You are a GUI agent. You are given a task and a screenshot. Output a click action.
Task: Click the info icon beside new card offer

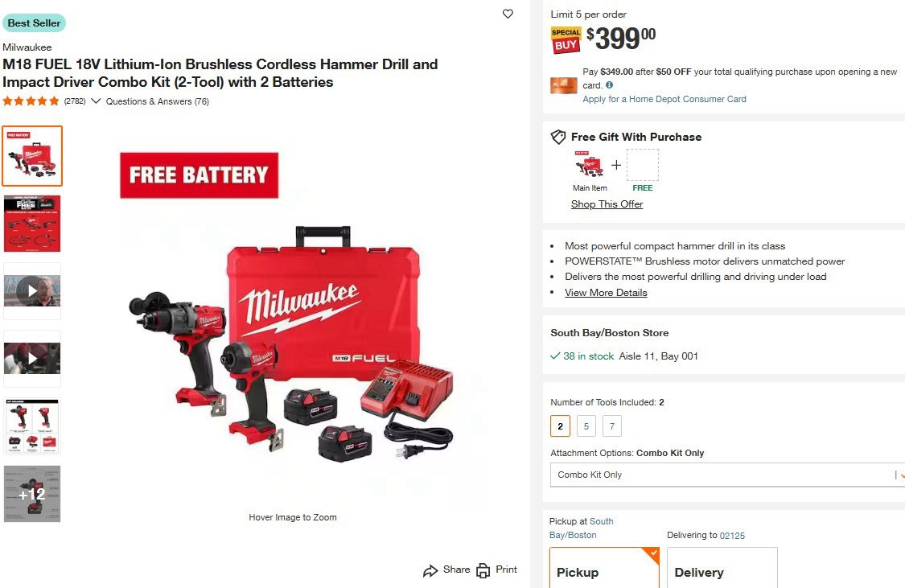click(x=609, y=84)
